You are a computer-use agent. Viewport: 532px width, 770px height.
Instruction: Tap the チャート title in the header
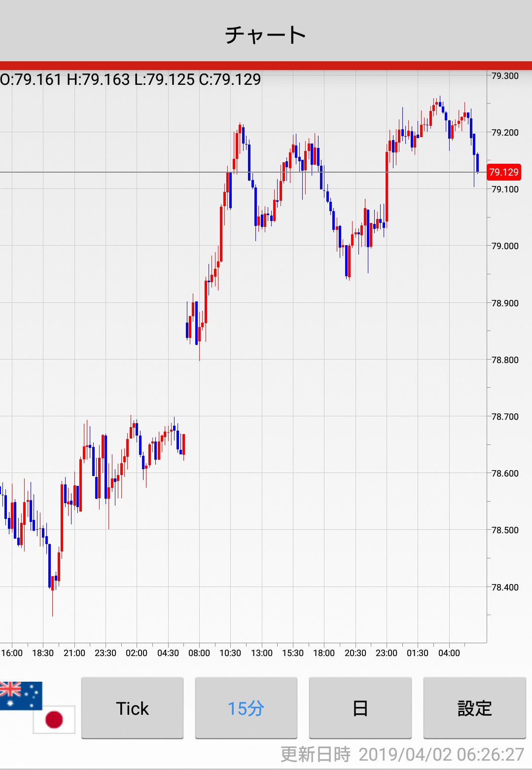click(x=266, y=35)
